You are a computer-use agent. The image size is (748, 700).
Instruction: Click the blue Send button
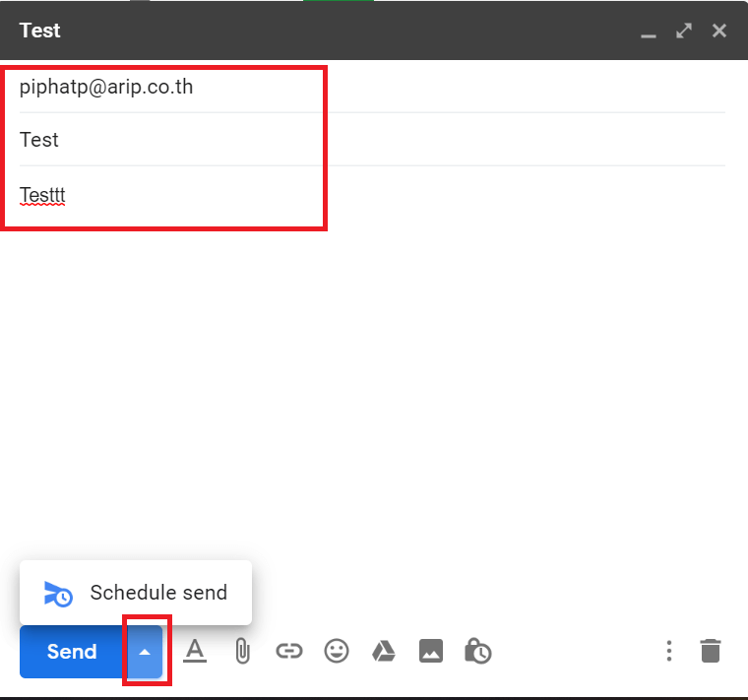[73, 652]
